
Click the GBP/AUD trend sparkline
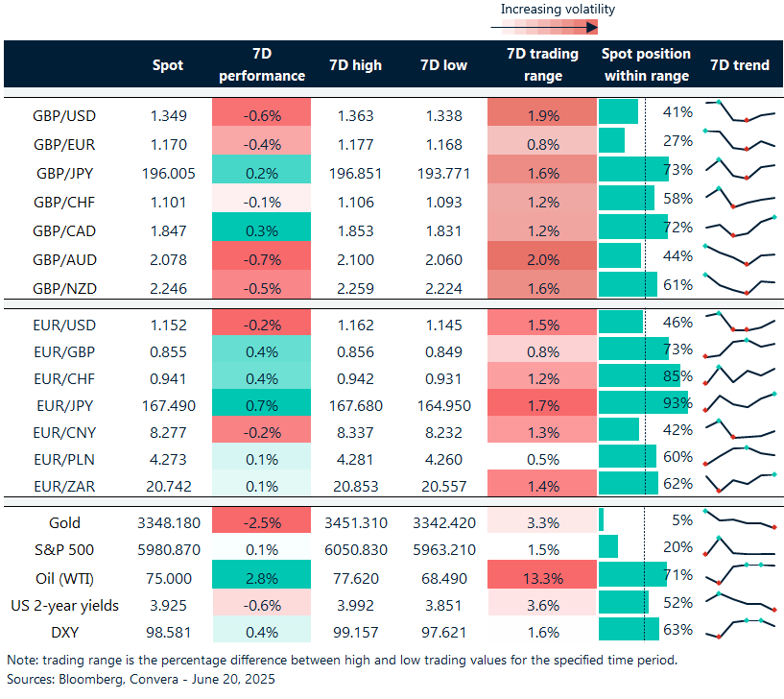click(x=739, y=258)
